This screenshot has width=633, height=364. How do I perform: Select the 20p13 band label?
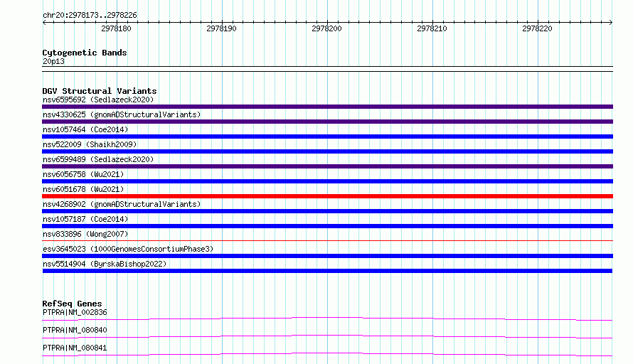(53, 61)
